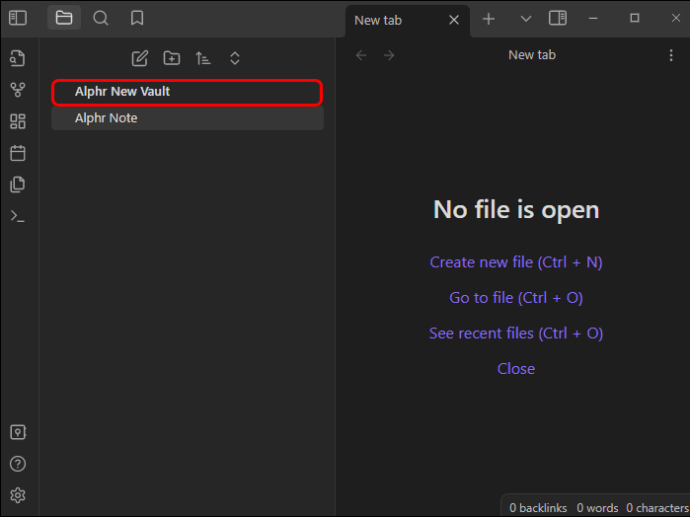
Task: Create new canvas from the ribbon
Action: (x=18, y=121)
